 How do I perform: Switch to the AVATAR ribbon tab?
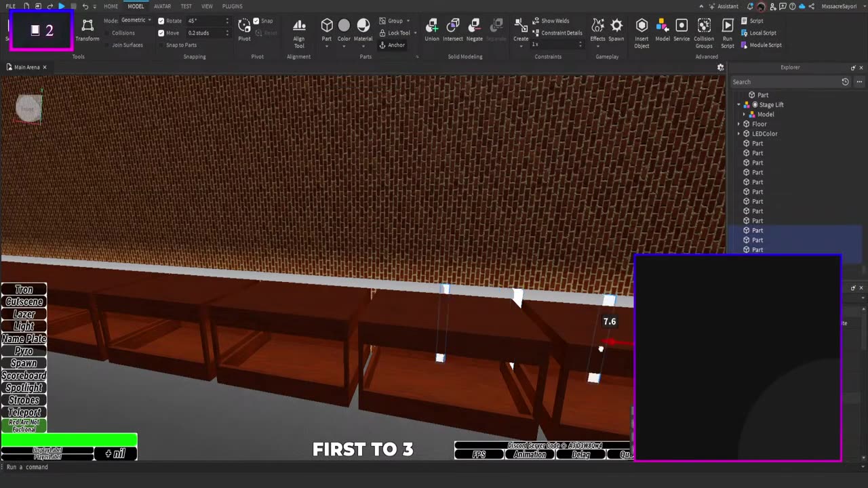pos(162,6)
